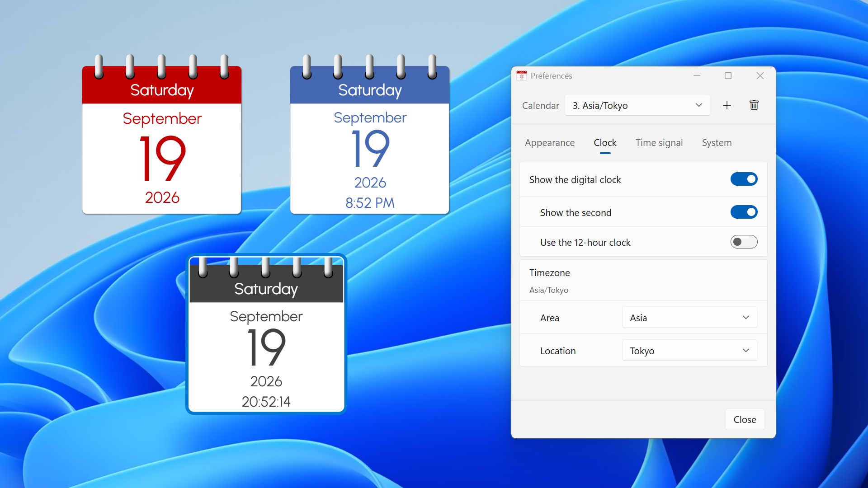The image size is (868, 488).
Task: Click the Timezone section heading
Action: pyautogui.click(x=550, y=273)
